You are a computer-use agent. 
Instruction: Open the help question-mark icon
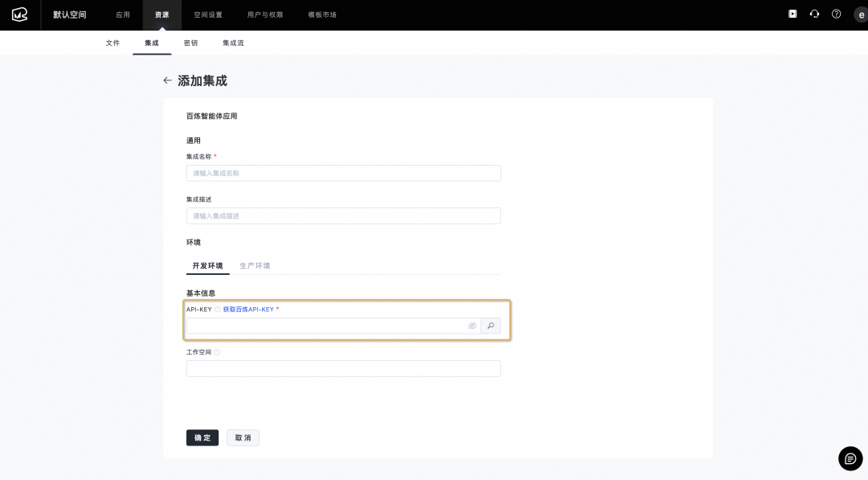click(837, 14)
